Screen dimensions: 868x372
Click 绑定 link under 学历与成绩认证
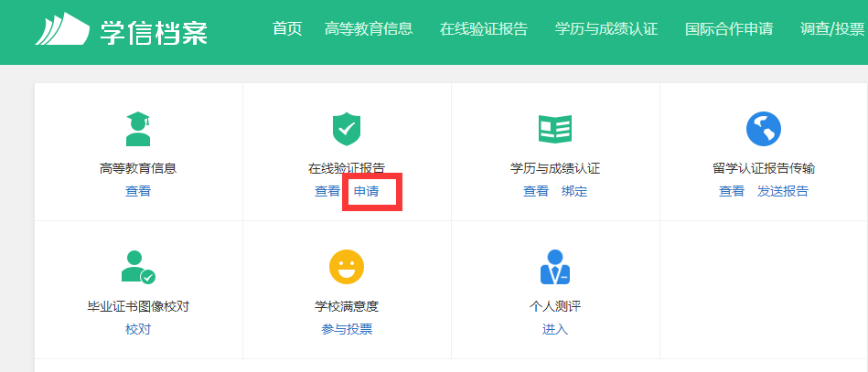click(574, 191)
